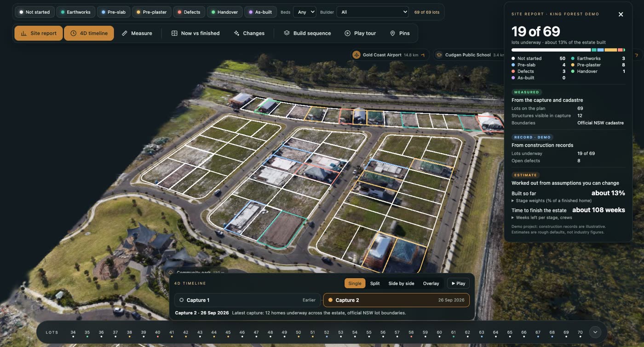The image size is (644, 347).
Task: Select lot 52 in the lots strip
Action: pyautogui.click(x=327, y=333)
